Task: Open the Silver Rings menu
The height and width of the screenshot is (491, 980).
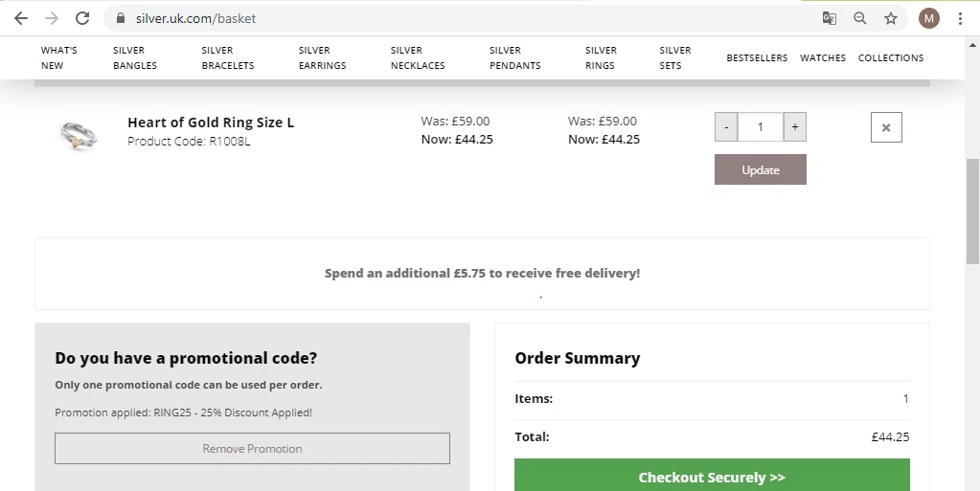Action: click(x=601, y=57)
